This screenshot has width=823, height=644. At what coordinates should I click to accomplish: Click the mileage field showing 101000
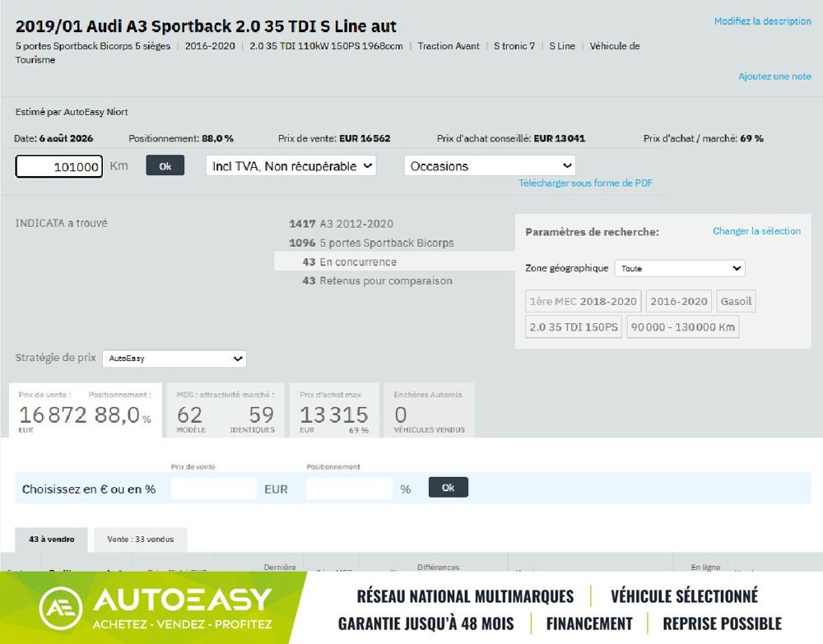click(58, 167)
